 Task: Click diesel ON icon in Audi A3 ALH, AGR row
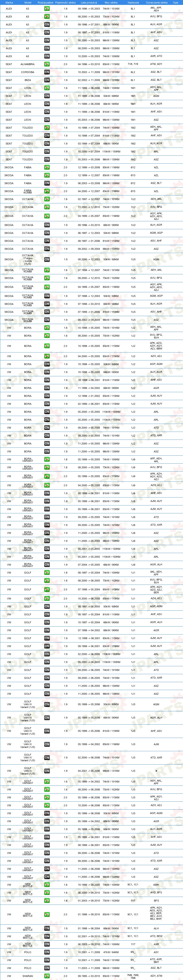point(47,24)
